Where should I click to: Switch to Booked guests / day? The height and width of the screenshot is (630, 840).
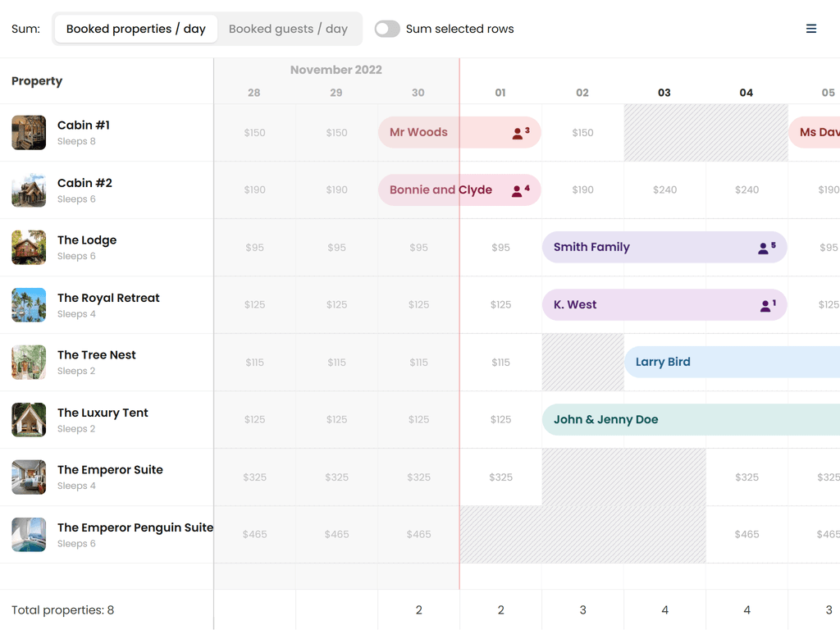click(288, 29)
